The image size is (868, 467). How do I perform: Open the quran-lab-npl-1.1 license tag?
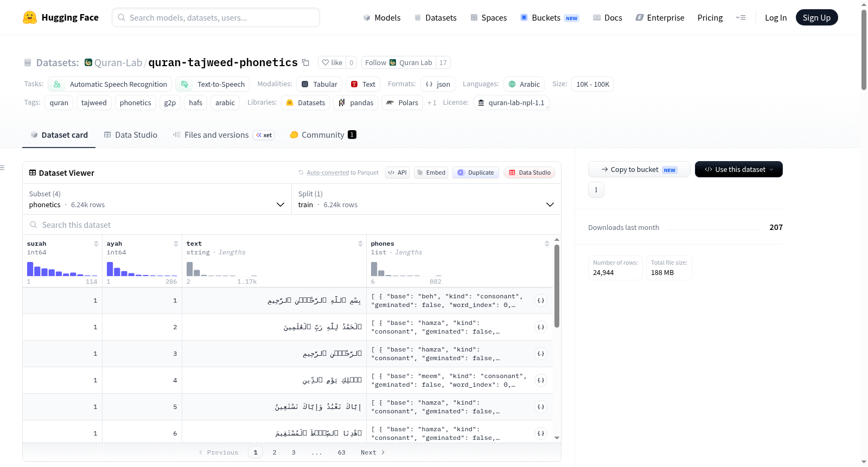click(511, 103)
